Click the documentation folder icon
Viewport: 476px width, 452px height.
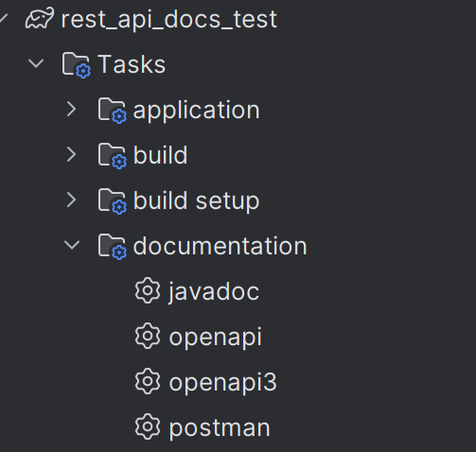point(113,246)
